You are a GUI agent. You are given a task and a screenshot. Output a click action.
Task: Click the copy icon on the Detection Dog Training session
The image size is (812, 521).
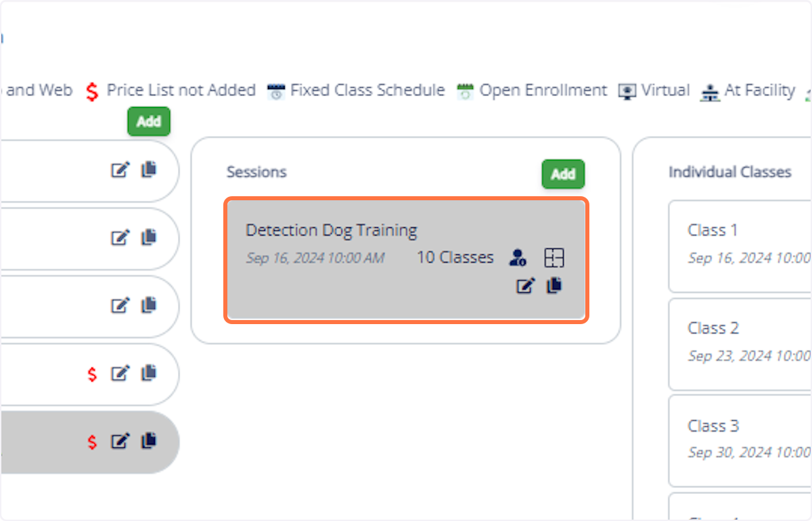point(553,286)
